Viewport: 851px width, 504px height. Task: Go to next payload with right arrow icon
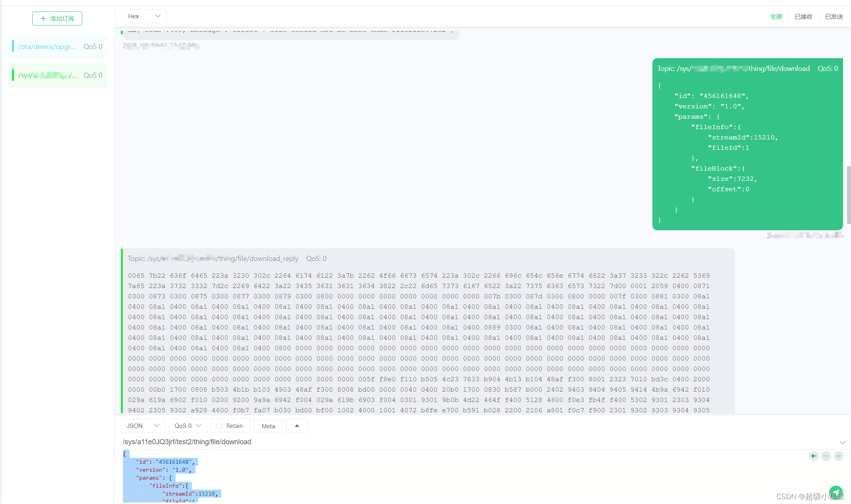(x=838, y=456)
